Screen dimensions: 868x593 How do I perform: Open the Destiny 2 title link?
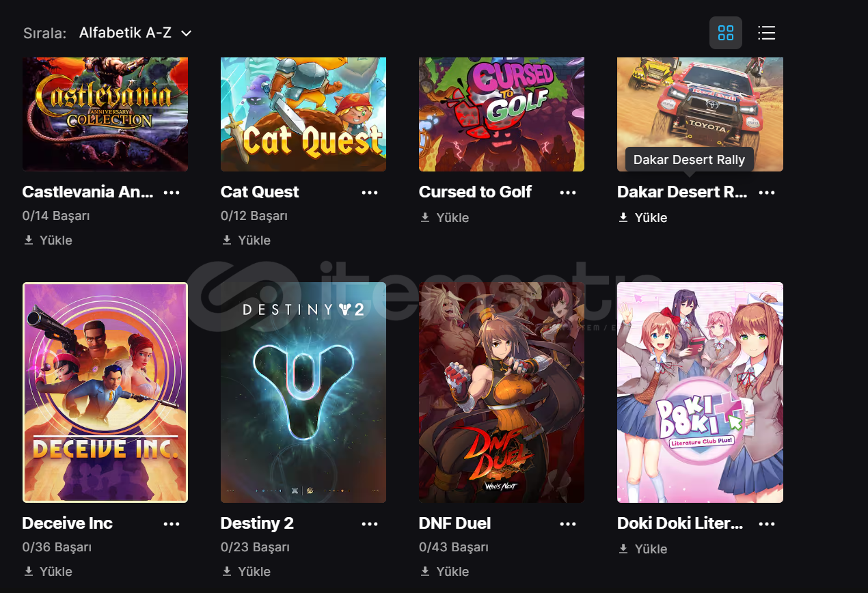[257, 523]
